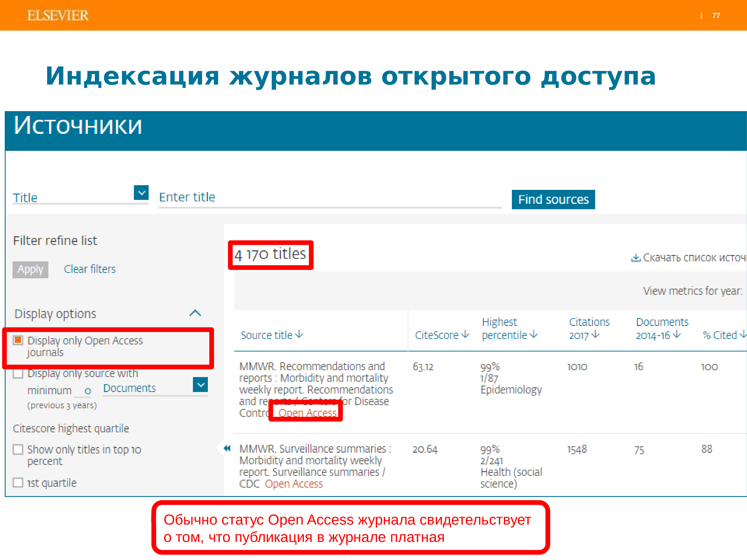Collapse the Display options section

click(195, 313)
